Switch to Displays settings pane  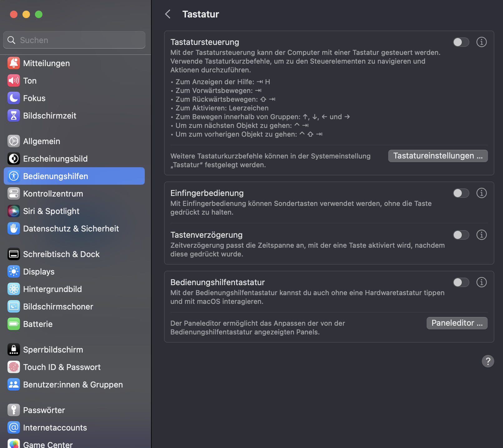[39, 272]
